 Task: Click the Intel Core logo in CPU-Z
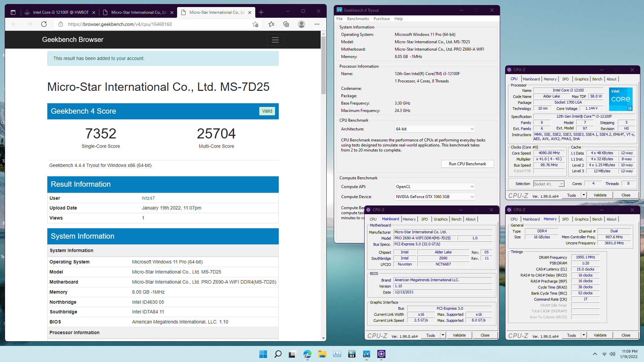pos(621,99)
